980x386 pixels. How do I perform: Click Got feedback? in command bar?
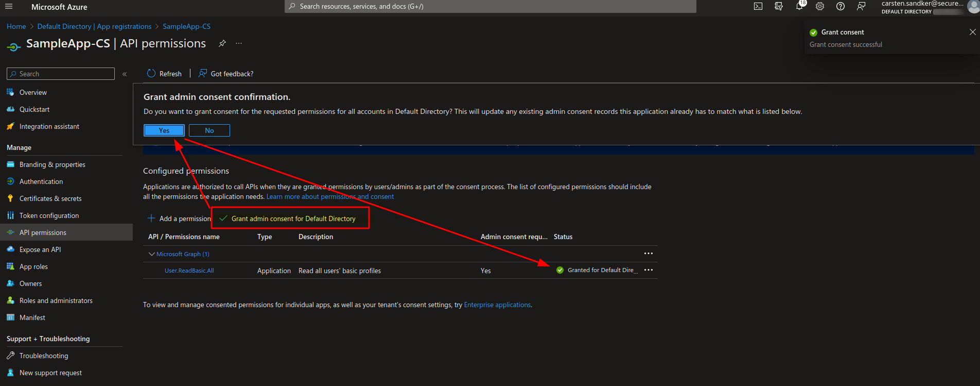(x=226, y=74)
